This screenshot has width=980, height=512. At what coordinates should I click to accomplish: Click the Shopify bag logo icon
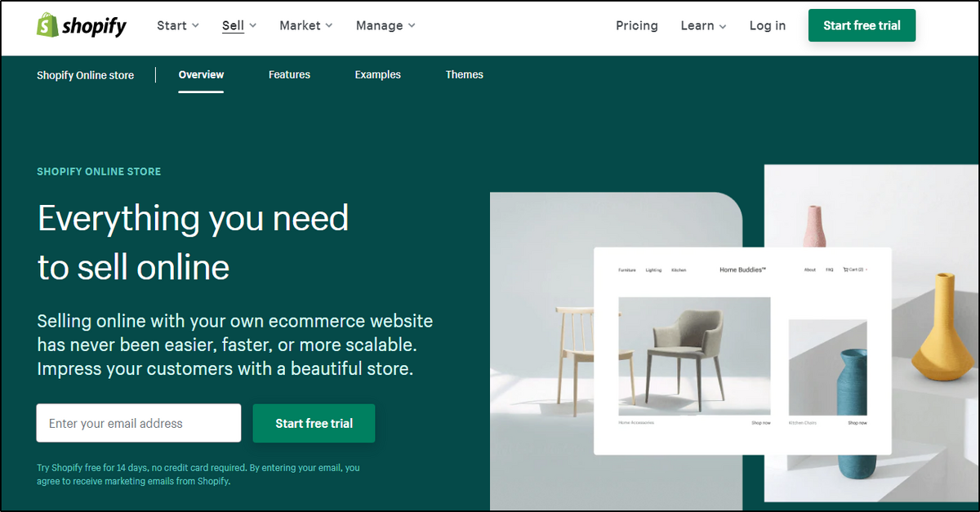tap(47, 25)
